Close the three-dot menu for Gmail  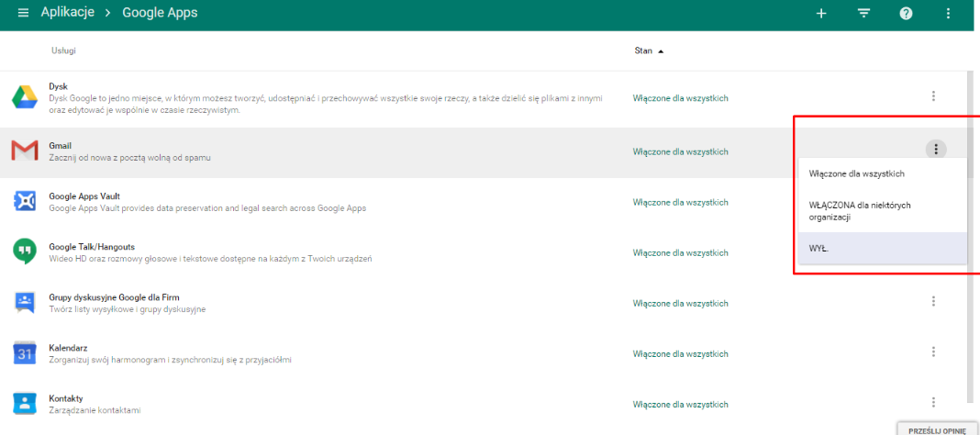coord(936,149)
